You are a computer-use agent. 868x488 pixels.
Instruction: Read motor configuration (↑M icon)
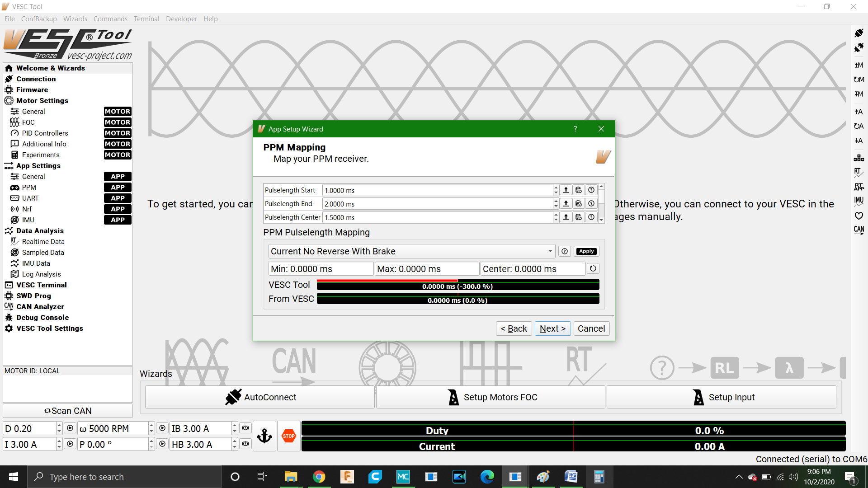tap(859, 65)
